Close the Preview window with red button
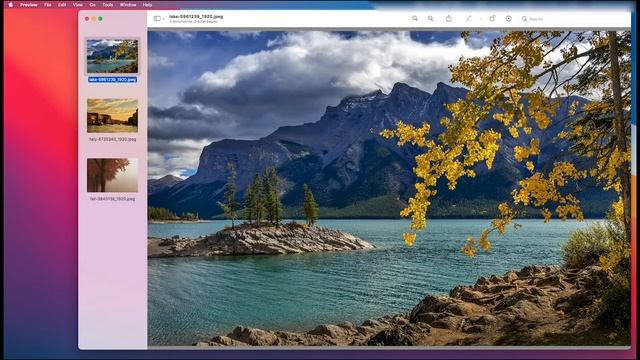Image resolution: width=640 pixels, height=360 pixels. 87,19
